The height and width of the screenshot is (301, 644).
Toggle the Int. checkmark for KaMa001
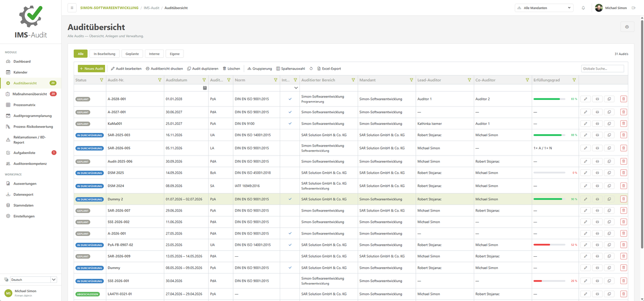pyautogui.click(x=290, y=124)
